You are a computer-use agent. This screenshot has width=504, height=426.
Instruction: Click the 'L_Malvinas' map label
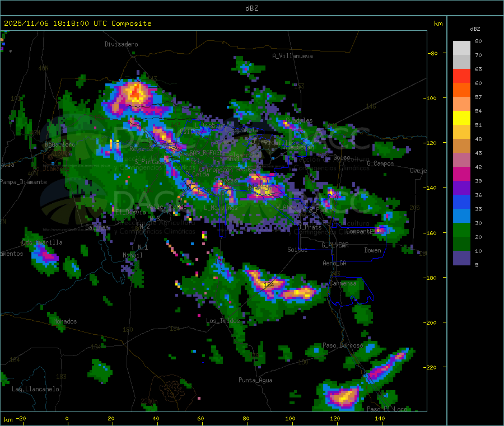(x=221, y=208)
